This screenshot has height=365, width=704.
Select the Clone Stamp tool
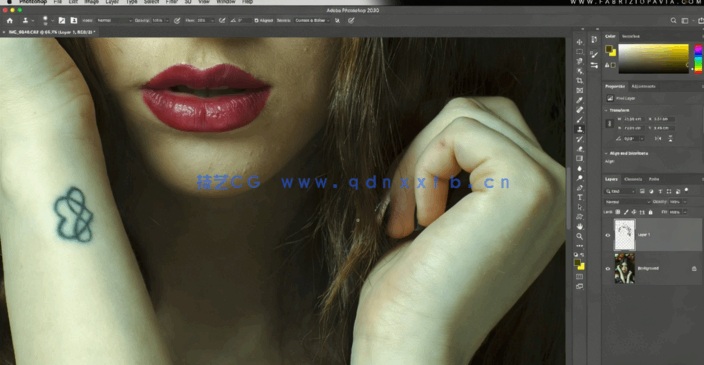(x=580, y=129)
